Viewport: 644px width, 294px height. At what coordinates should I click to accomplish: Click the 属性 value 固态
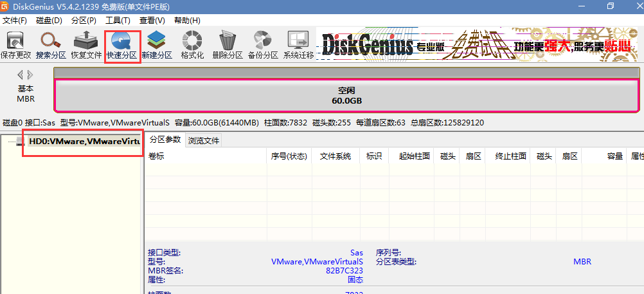[355, 280]
